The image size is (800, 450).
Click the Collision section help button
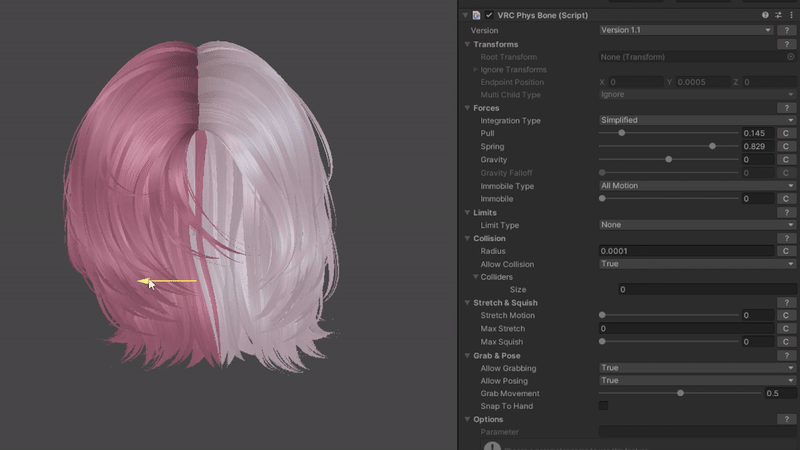(787, 238)
